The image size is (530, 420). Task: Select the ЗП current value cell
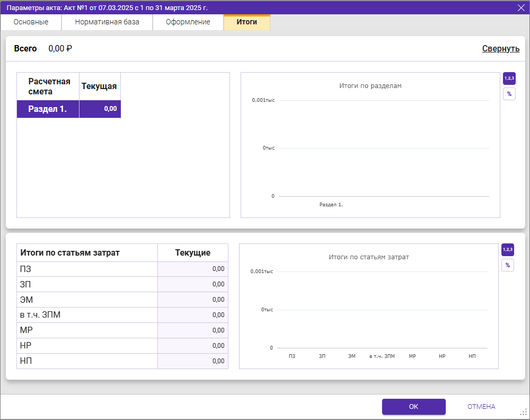coord(193,284)
